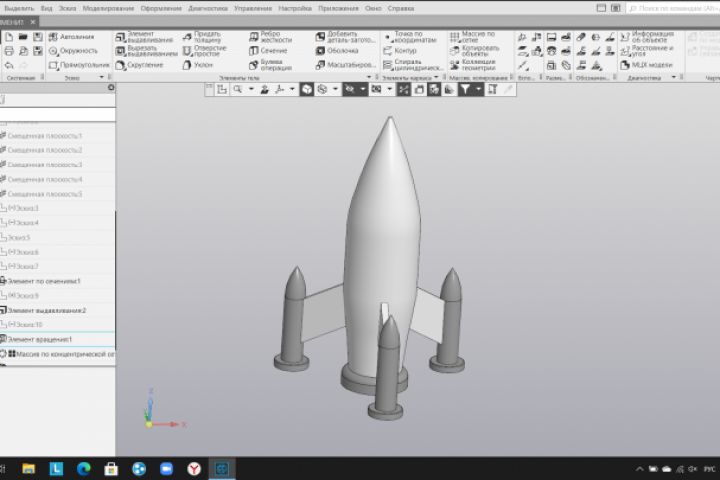Image resolution: width=720 pixels, height=480 pixels.
Task: Open the Справка menu
Action: [x=401, y=8]
